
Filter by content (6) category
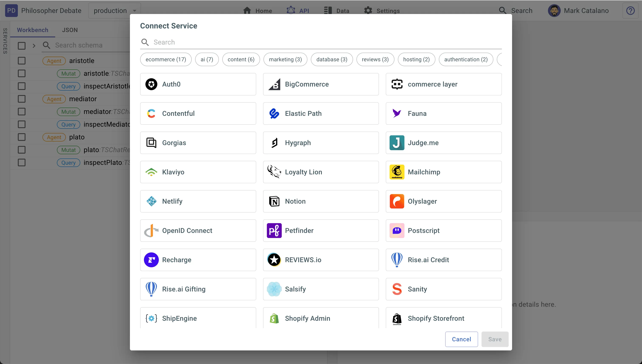241,59
